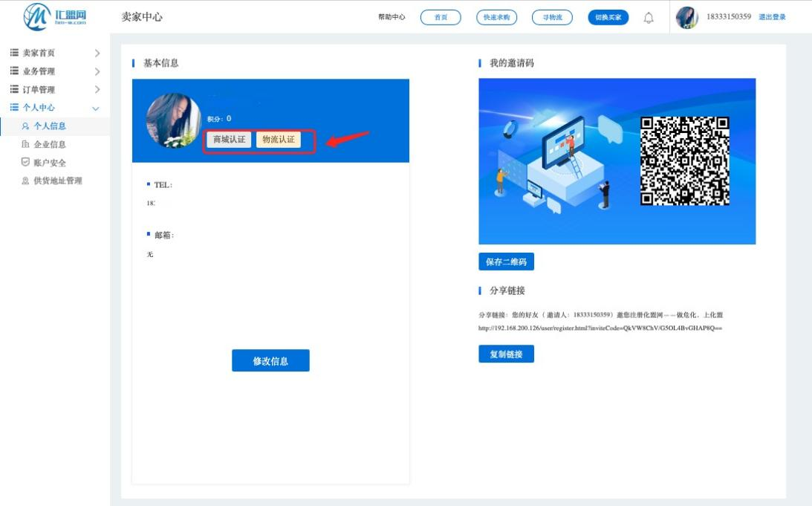Open the notification bell
The image size is (812, 506).
tap(649, 18)
